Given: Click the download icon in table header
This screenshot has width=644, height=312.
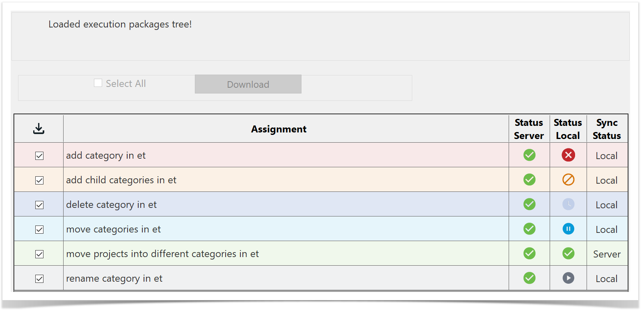Looking at the screenshot, I should 39,129.
